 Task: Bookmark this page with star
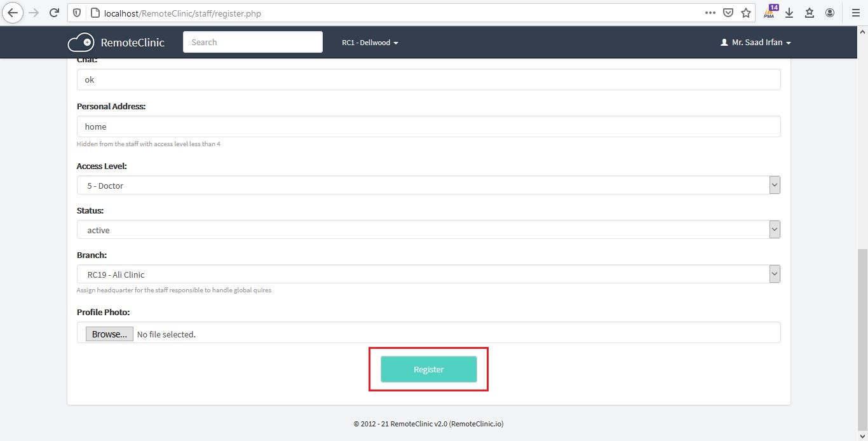[x=746, y=13]
